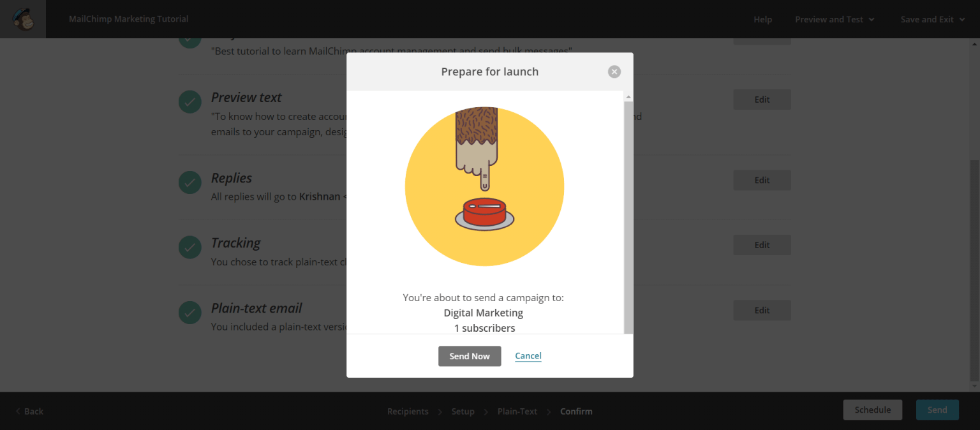Click the green checkmark beside Preview text
Image resolution: width=980 pixels, height=430 pixels.
pos(190,101)
